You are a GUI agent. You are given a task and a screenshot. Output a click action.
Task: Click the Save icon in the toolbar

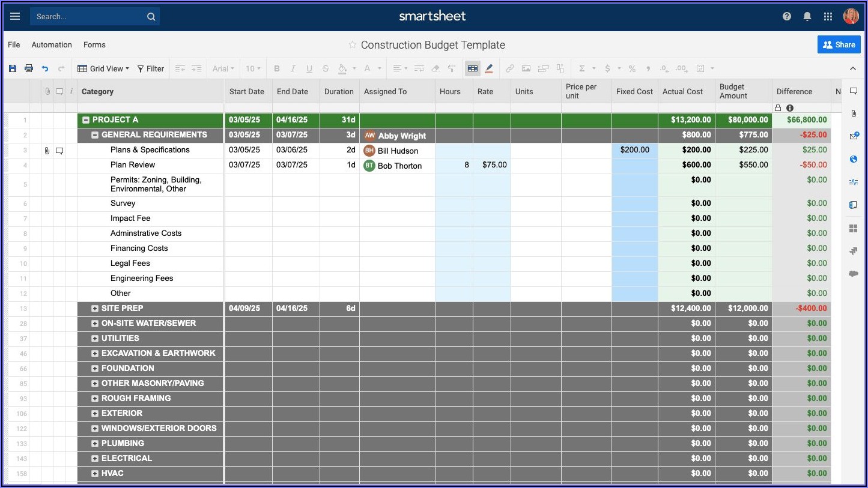tap(13, 68)
